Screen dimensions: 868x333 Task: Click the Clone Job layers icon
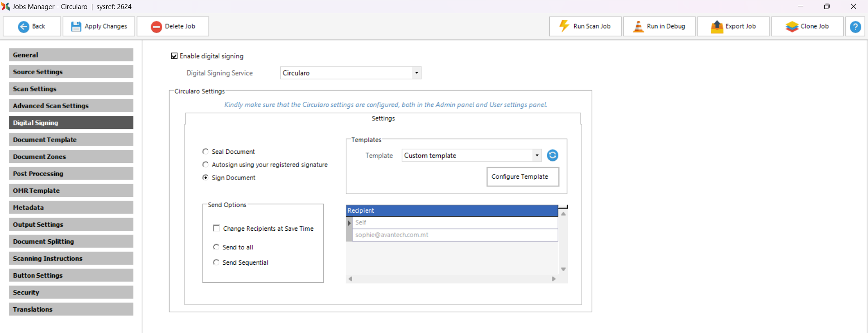coord(792,27)
